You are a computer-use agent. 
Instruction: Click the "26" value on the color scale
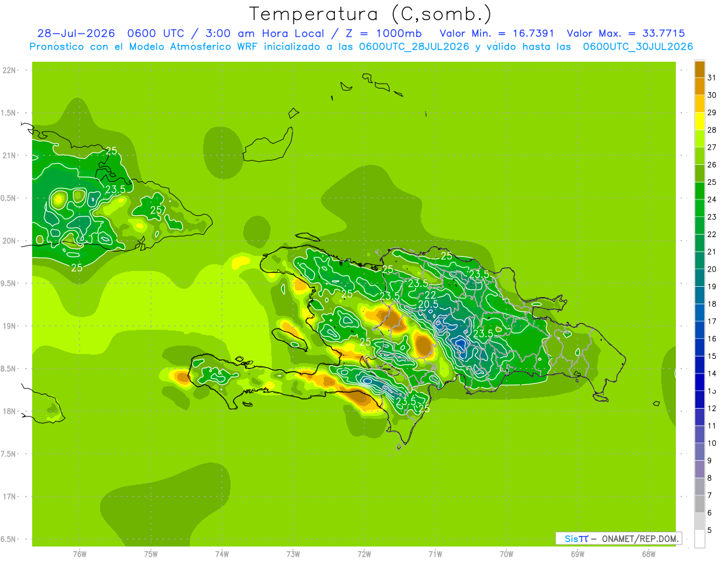pos(712,165)
